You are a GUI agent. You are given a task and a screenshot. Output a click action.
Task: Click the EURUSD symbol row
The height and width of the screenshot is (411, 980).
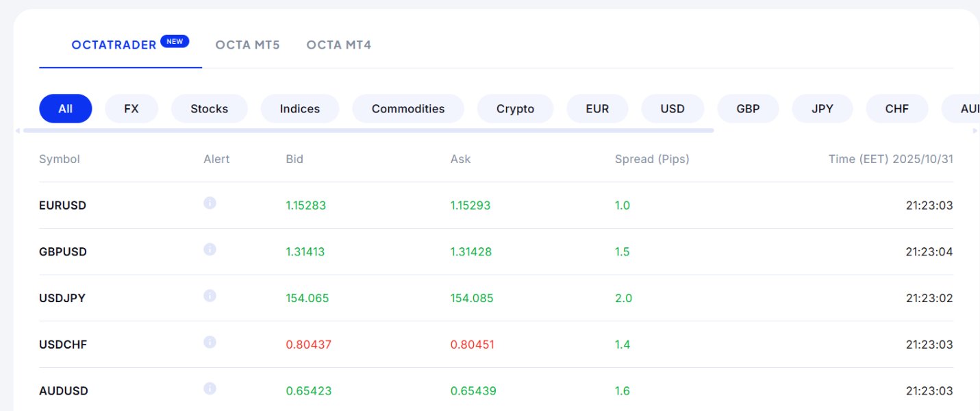click(x=63, y=206)
